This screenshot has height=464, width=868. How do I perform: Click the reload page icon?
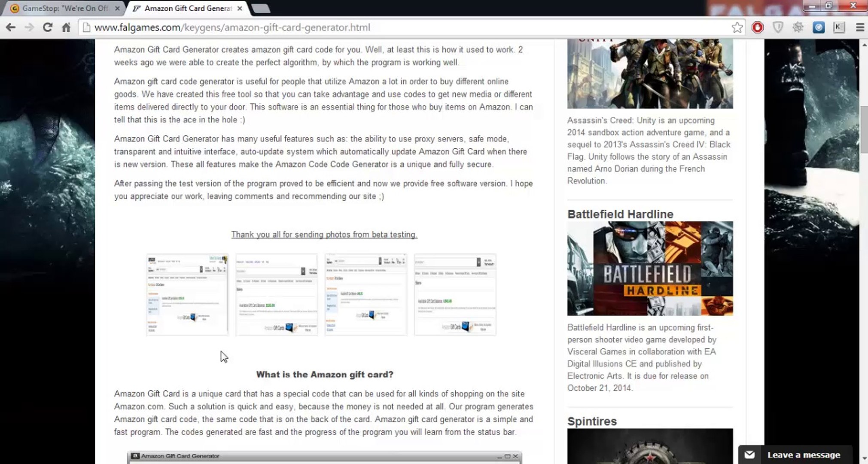tap(47, 27)
